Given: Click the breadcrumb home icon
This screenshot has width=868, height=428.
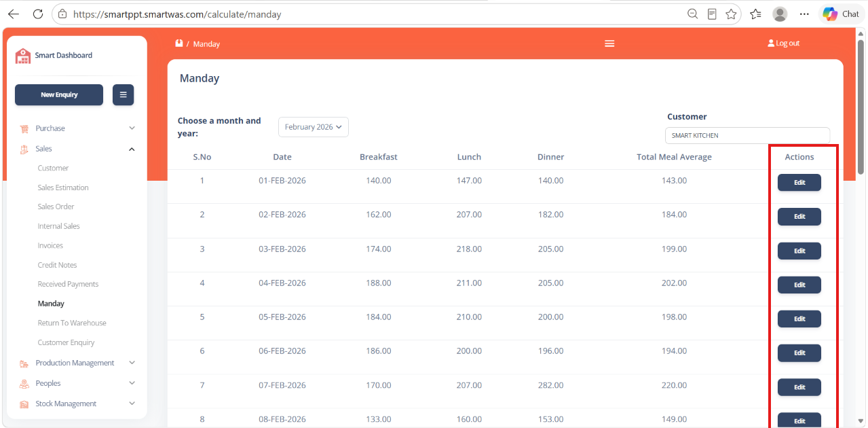Looking at the screenshot, I should pyautogui.click(x=179, y=43).
